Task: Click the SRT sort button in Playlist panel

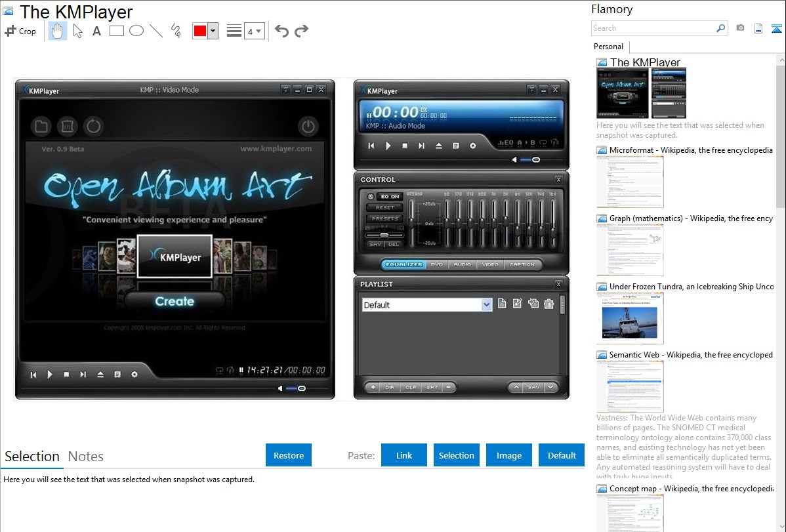Action: (432, 388)
